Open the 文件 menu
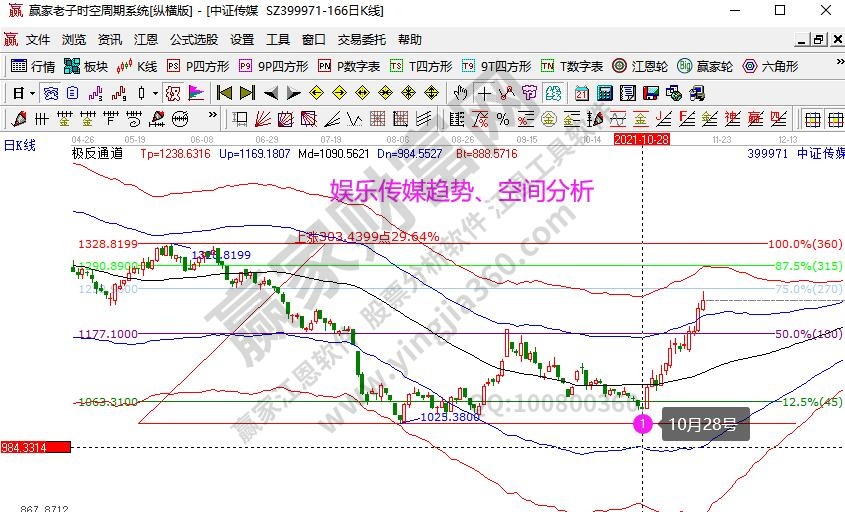 click(x=38, y=39)
